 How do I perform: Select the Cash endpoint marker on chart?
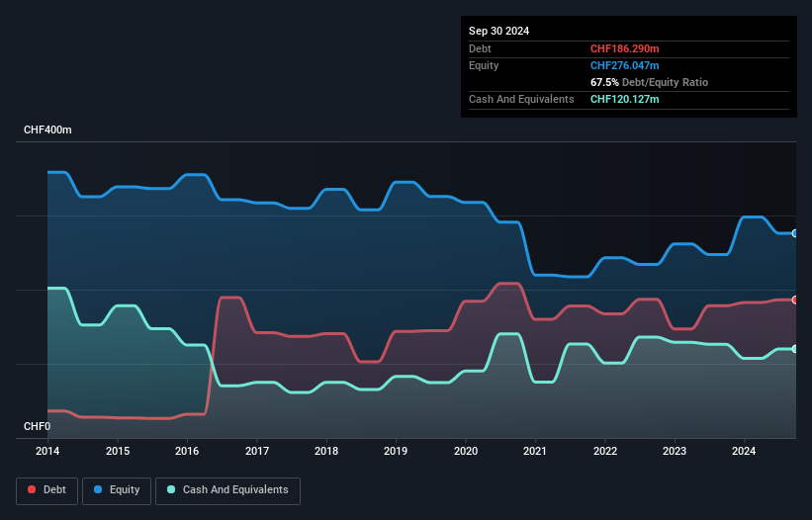[x=795, y=349]
